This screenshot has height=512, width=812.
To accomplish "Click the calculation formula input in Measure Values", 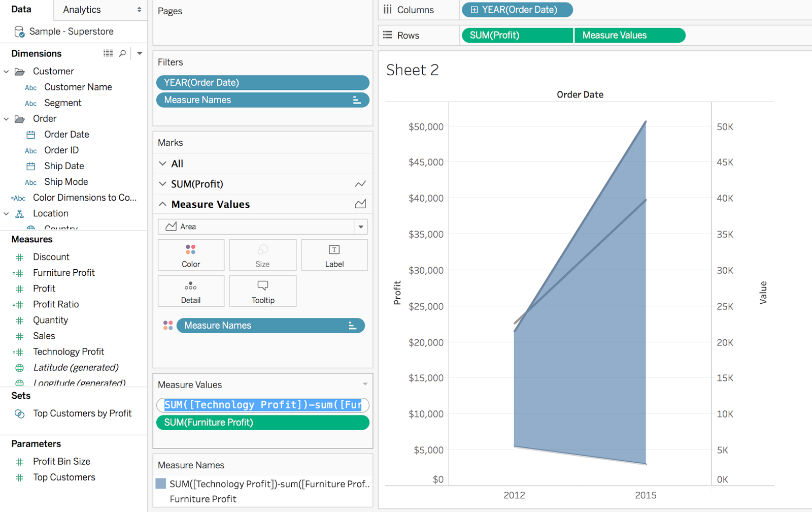I will [262, 405].
